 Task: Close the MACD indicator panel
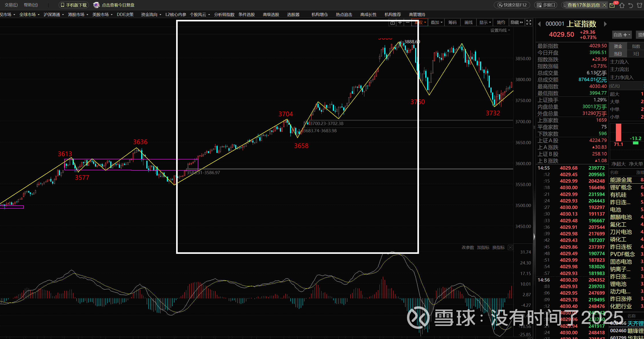point(510,247)
